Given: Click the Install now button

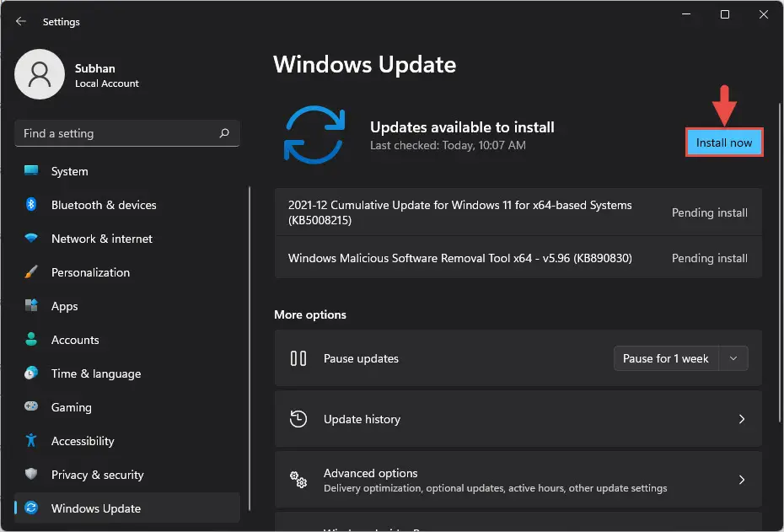Looking at the screenshot, I should (724, 142).
